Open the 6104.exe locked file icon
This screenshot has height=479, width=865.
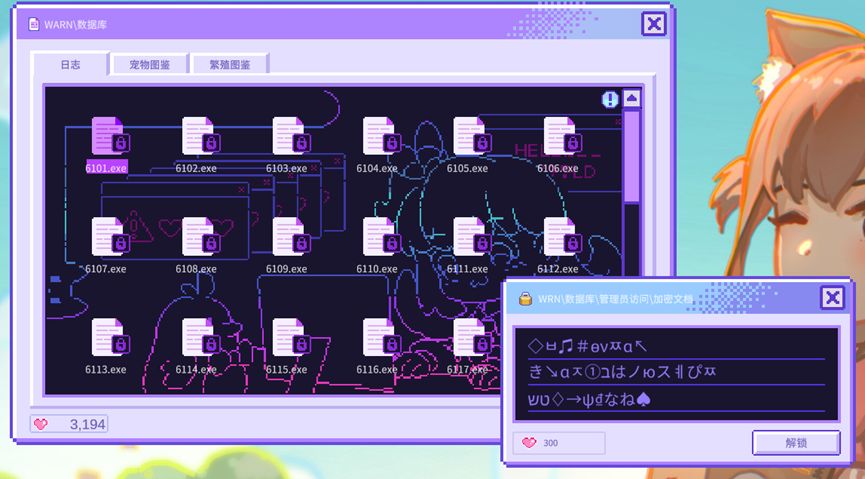382,136
